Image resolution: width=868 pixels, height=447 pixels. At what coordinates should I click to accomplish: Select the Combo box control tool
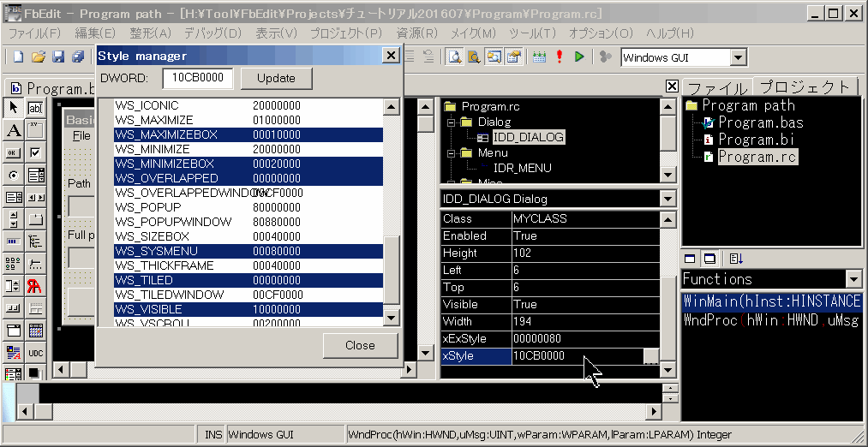pos(35,176)
